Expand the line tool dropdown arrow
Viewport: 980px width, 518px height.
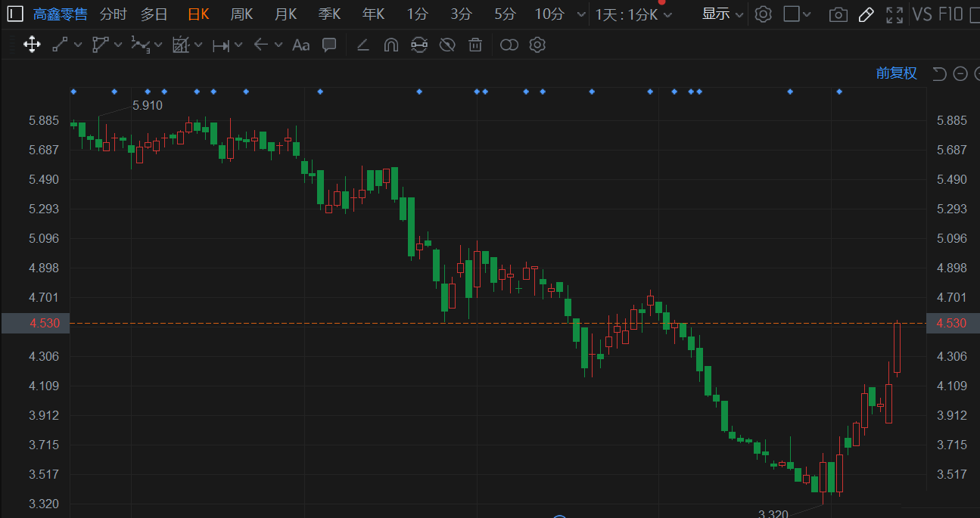click(x=79, y=45)
